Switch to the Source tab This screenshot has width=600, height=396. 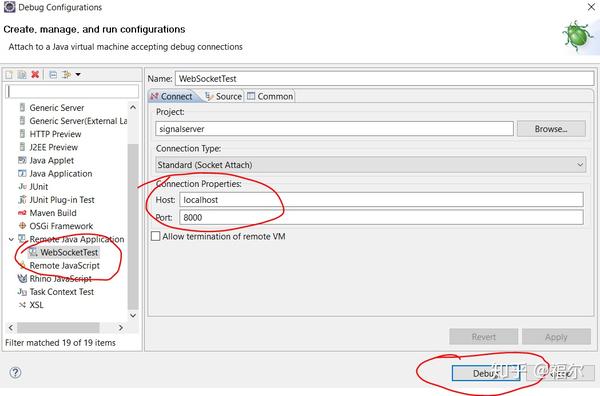point(223,96)
